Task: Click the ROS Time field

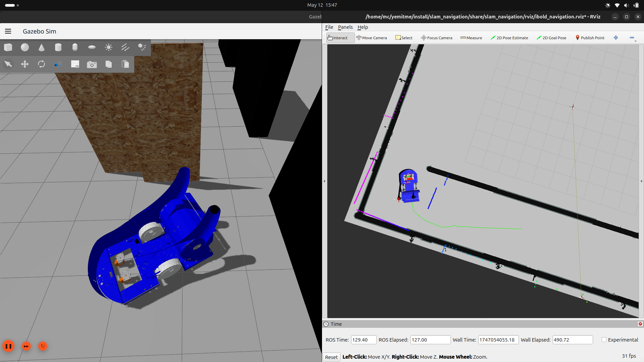Action: pyautogui.click(x=364, y=340)
